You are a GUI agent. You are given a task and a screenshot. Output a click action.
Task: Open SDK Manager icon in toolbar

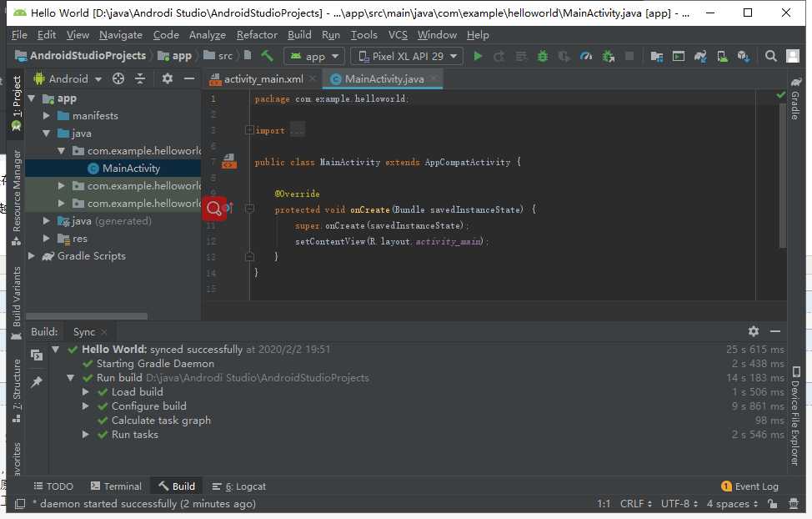pyautogui.click(x=744, y=56)
